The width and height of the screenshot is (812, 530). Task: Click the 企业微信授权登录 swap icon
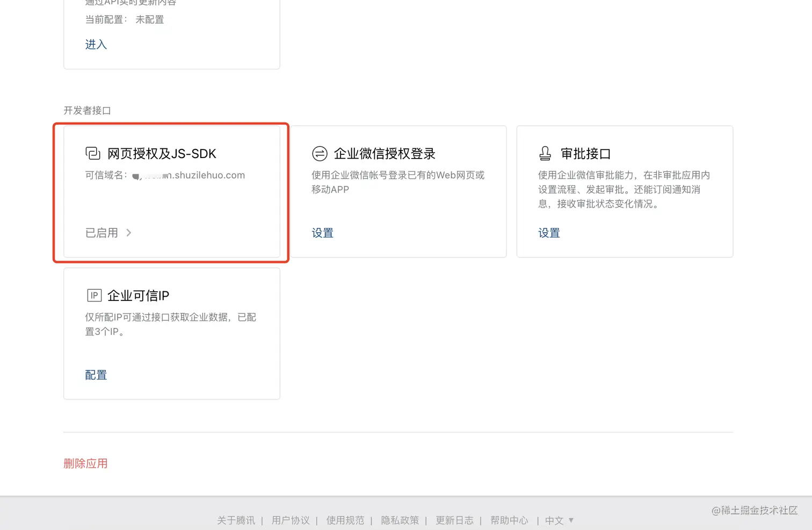[320, 154]
